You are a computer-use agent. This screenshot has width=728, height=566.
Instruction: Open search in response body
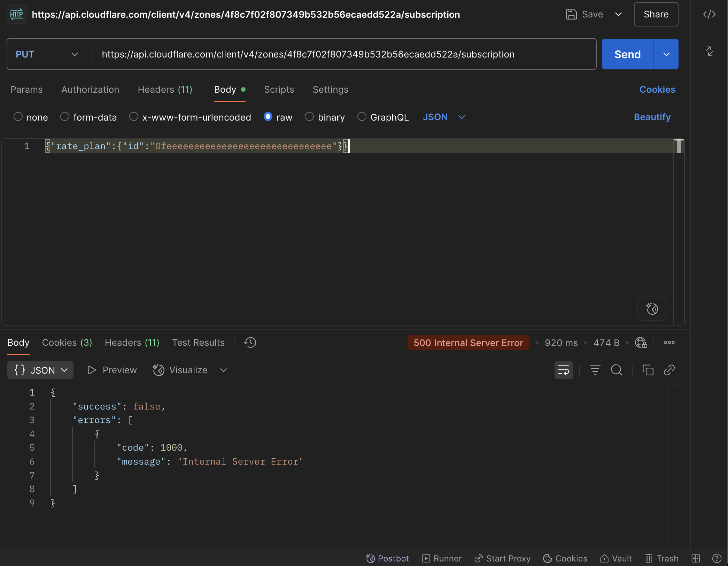pyautogui.click(x=616, y=370)
